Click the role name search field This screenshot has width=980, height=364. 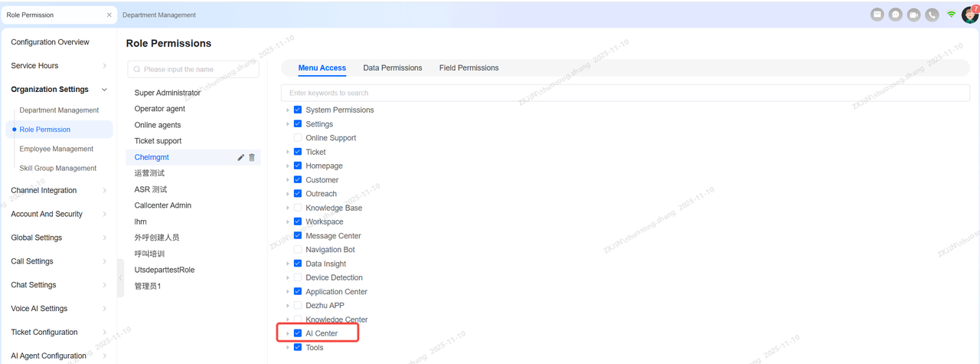(x=194, y=69)
